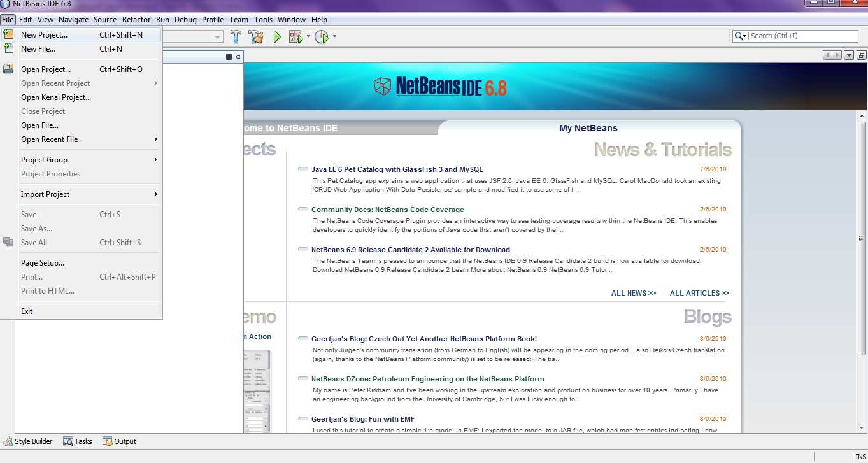Screen dimensions: 868x463
Task: Open Geertjan's Blog: Czech Out link
Action: [424, 339]
